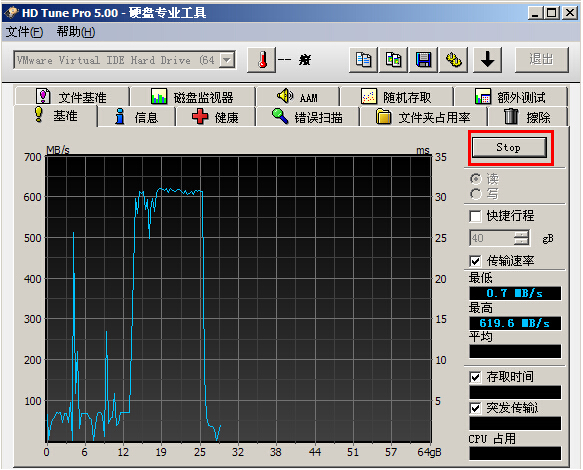Viewport: 583px width, 470px height.
Task: Click the down arrow minimize-to-tray icon
Action: (487, 60)
